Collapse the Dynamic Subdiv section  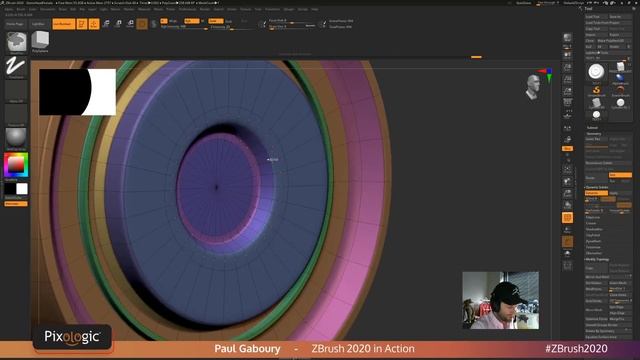597,187
